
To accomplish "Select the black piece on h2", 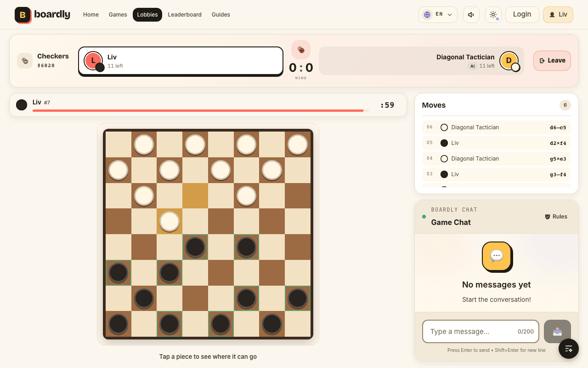I will 298,299.
